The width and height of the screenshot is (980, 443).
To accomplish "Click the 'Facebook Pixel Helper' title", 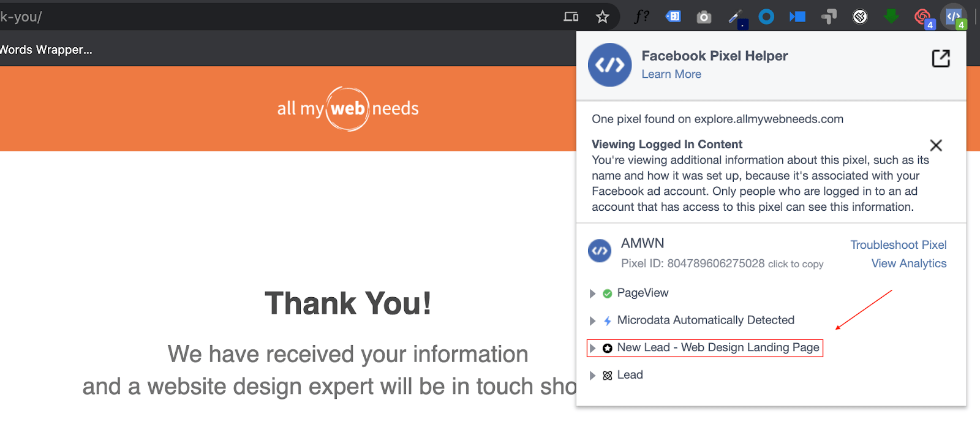I will [715, 56].
